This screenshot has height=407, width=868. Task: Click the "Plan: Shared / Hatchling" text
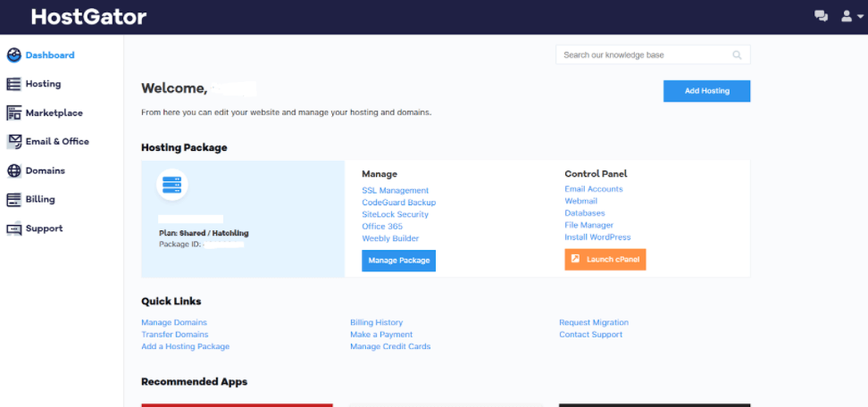(204, 233)
